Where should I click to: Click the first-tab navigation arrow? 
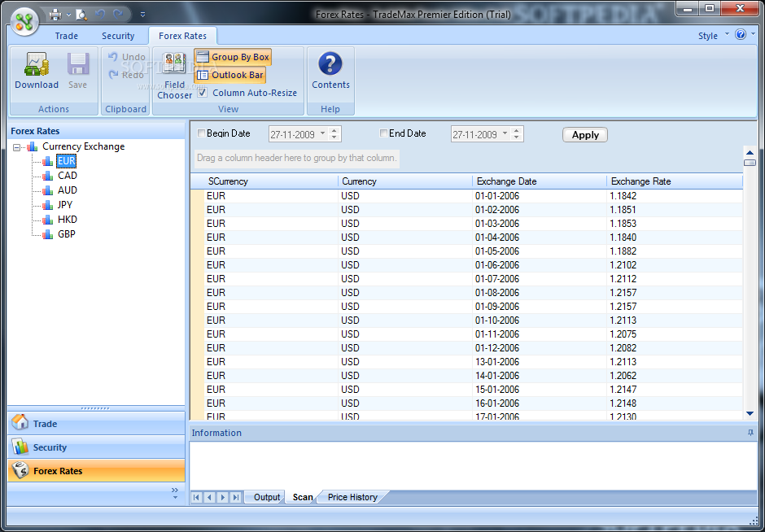pos(196,497)
